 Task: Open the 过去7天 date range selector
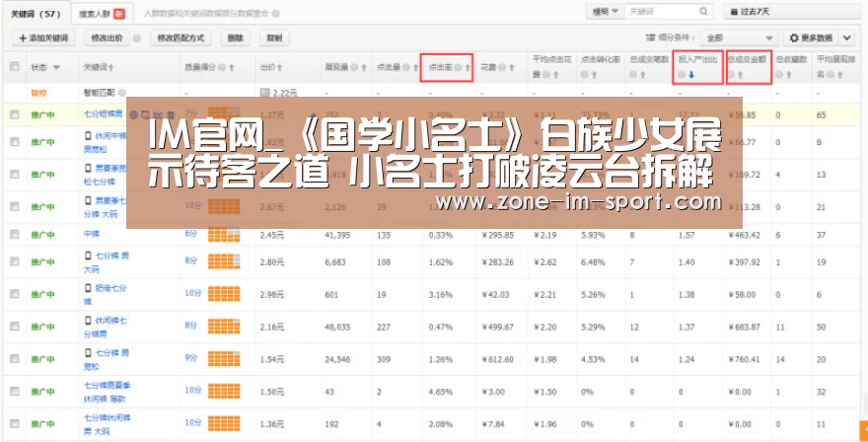coord(792,12)
